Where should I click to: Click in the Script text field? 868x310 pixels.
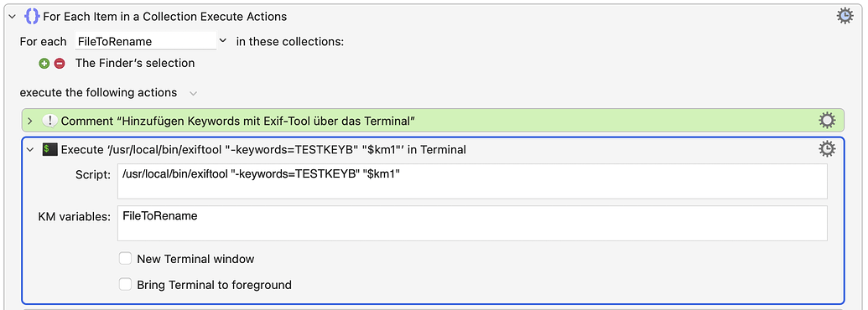[x=472, y=181]
